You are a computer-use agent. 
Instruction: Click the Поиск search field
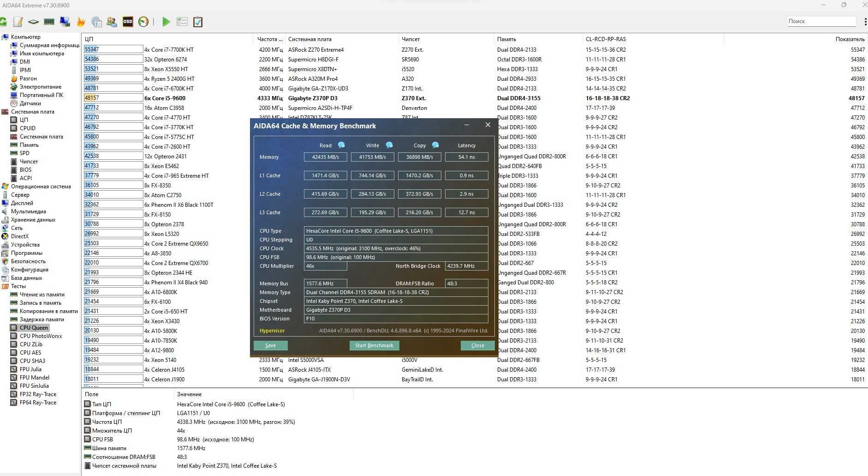coord(821,21)
